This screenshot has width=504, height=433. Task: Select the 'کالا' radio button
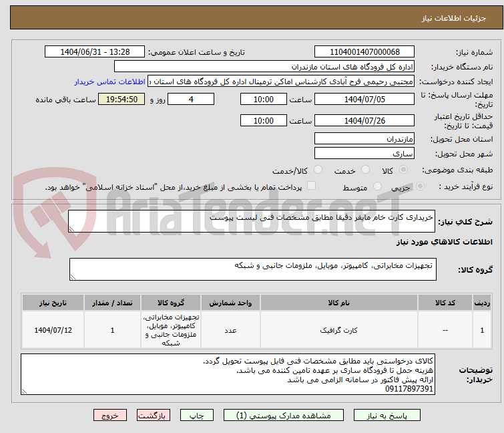[x=403, y=170]
